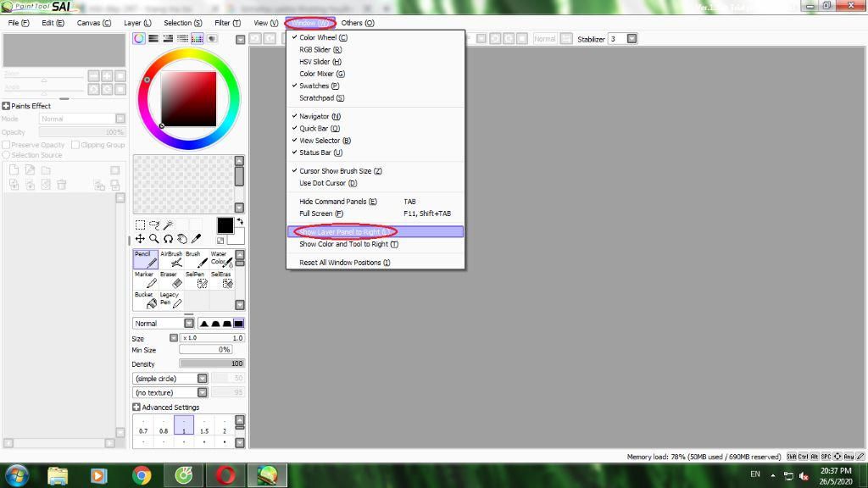Select the Eraser tool
868x488 pixels.
point(171,280)
